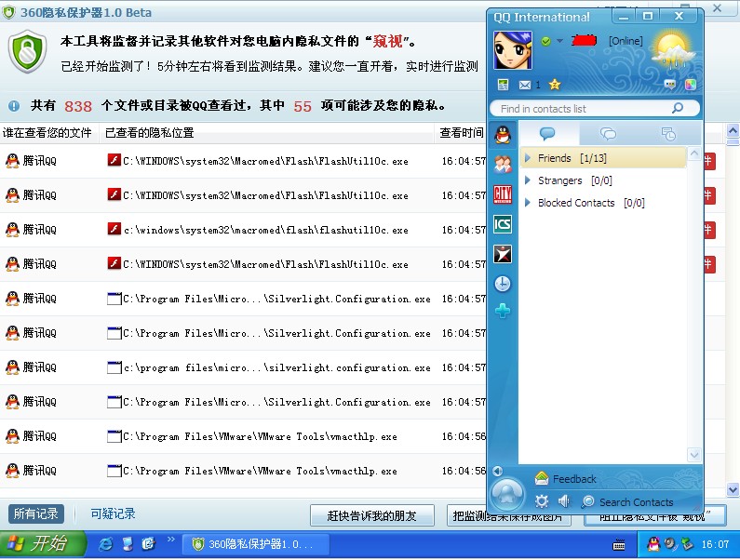This screenshot has width=740, height=560.
Task: Click the system tray clock 16:07
Action: coord(715,544)
